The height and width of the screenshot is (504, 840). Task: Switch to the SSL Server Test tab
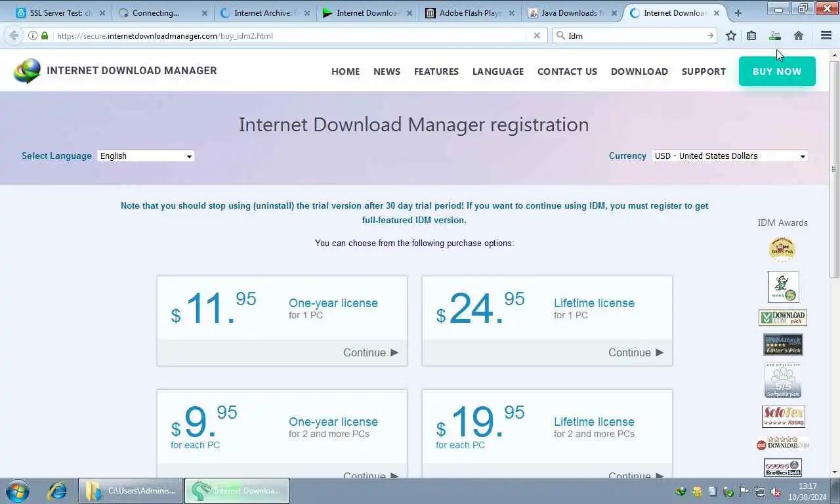coord(59,12)
